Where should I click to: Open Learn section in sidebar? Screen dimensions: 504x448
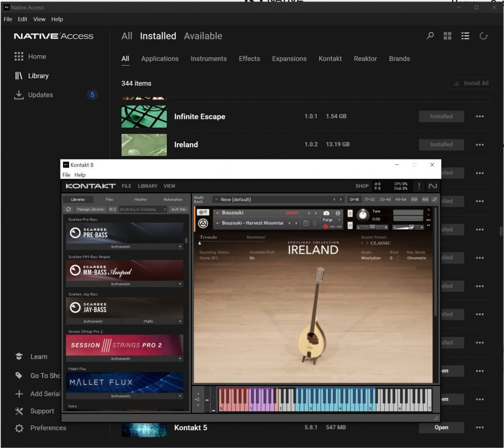coord(31,357)
